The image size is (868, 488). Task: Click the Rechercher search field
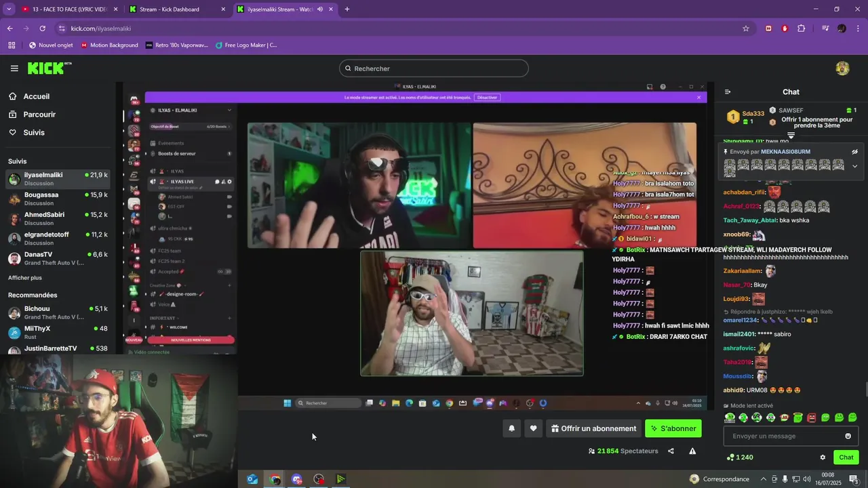434,68
